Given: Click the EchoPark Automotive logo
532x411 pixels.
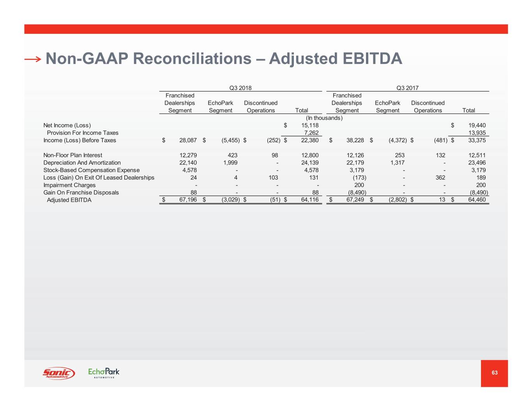Looking at the screenshot, I should coord(104,373).
